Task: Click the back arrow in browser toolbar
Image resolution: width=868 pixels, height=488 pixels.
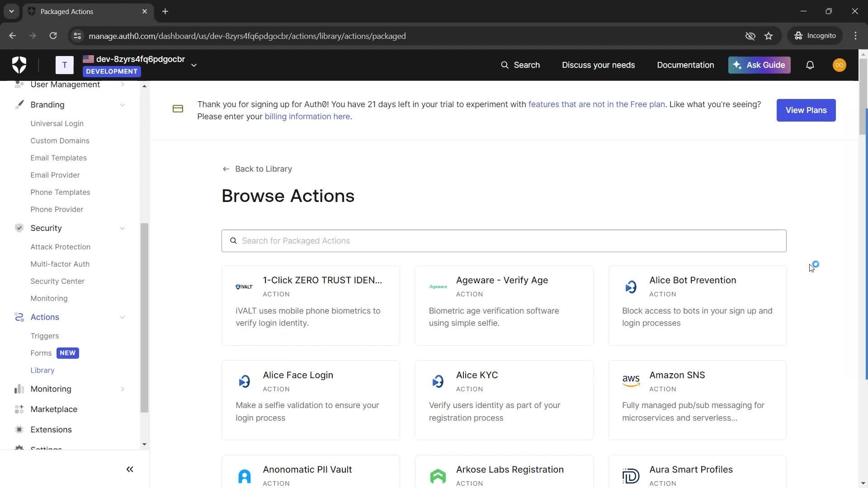Action: pos(12,36)
